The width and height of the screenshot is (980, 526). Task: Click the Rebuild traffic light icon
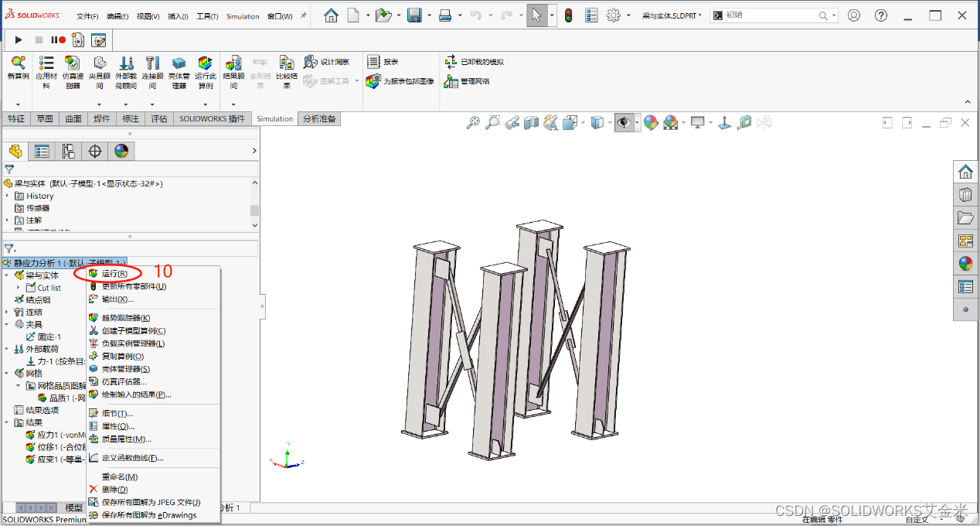pos(568,15)
